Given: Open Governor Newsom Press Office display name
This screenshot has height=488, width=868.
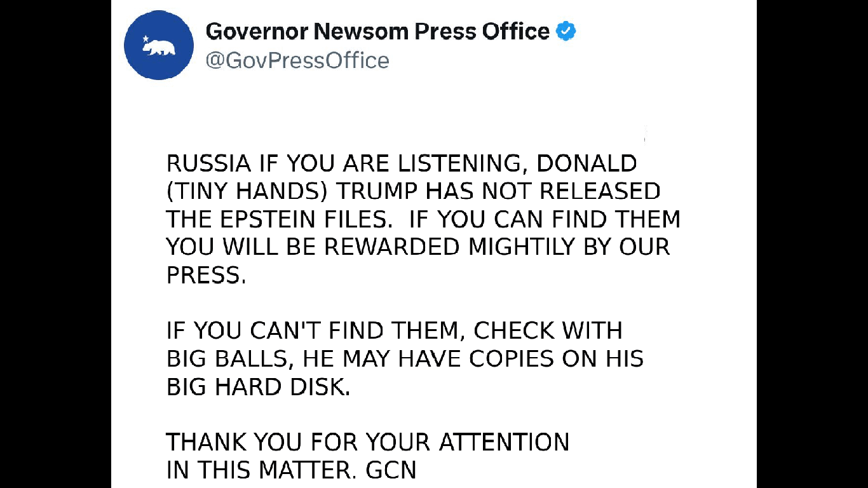Looking at the screenshot, I should 377,30.
